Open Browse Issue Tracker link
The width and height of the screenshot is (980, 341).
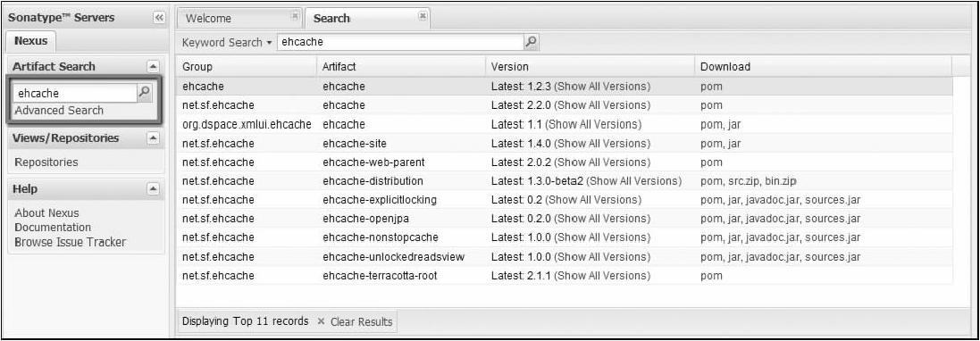coord(70,242)
